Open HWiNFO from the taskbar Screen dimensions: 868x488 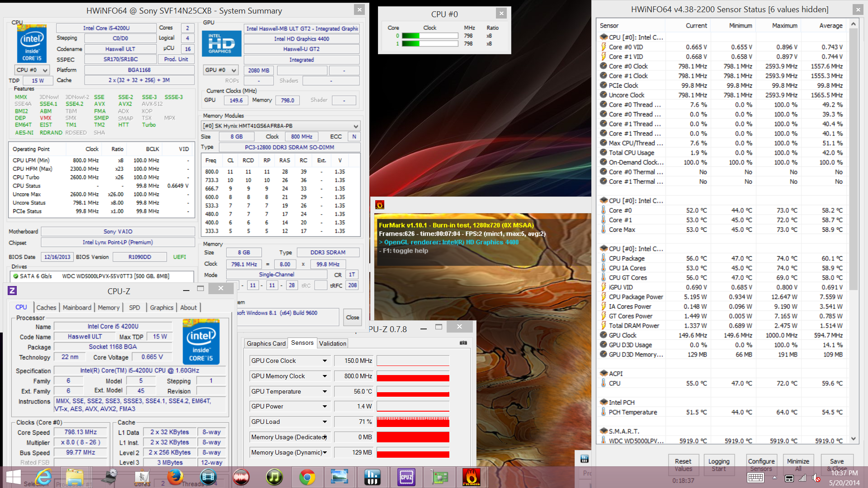pos(372,477)
